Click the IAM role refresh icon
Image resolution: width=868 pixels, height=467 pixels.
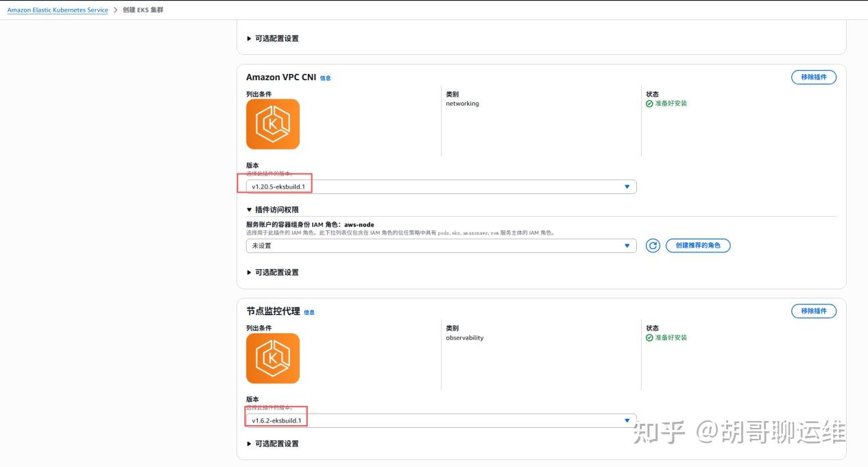[653, 246]
